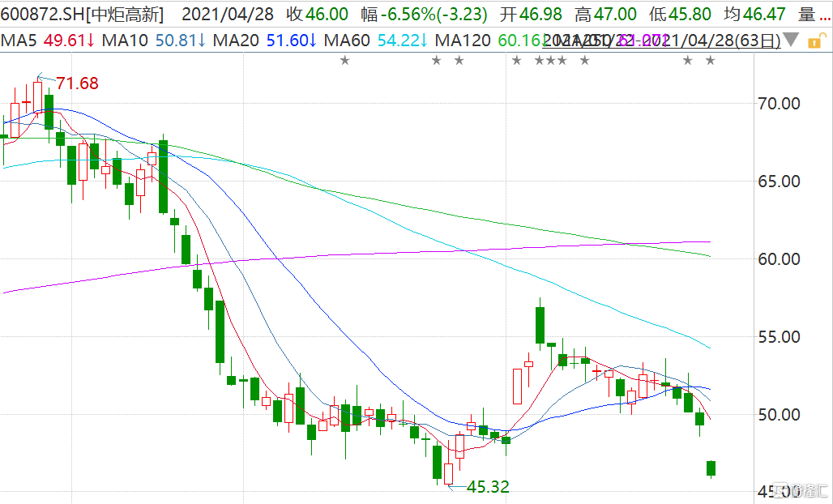Click the 65.00 price axis label
Viewport: 833px width, 504px height.
tap(779, 182)
